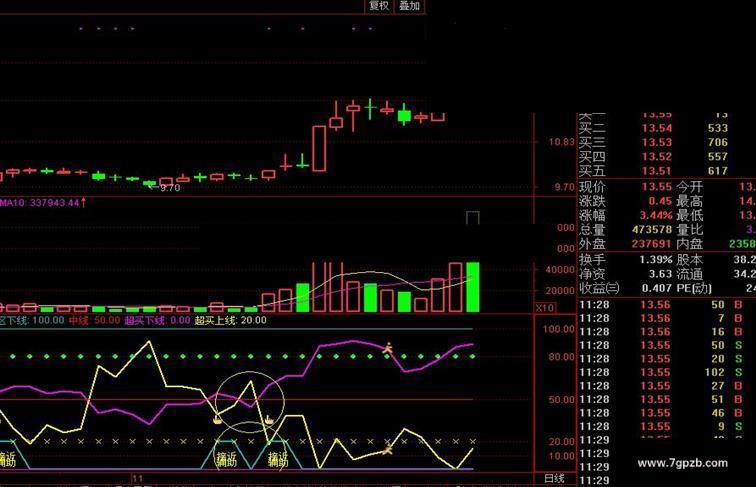
Task: Click the 量比 label
Action: tap(689, 230)
